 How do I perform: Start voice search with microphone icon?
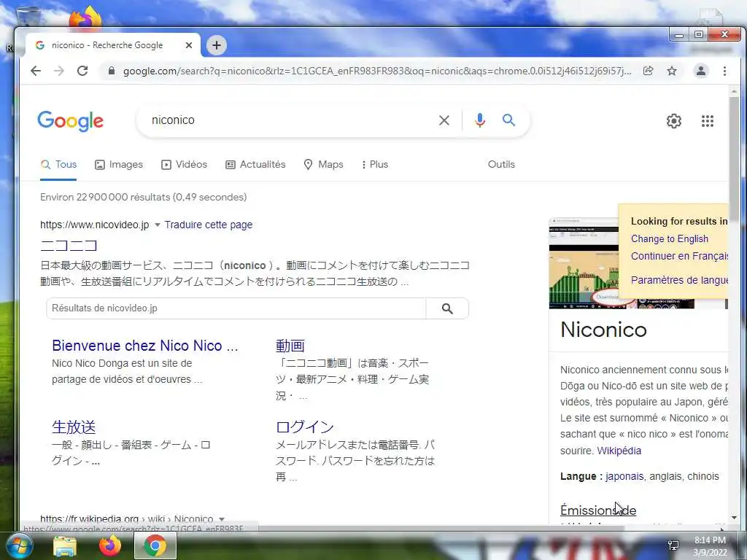coord(480,120)
